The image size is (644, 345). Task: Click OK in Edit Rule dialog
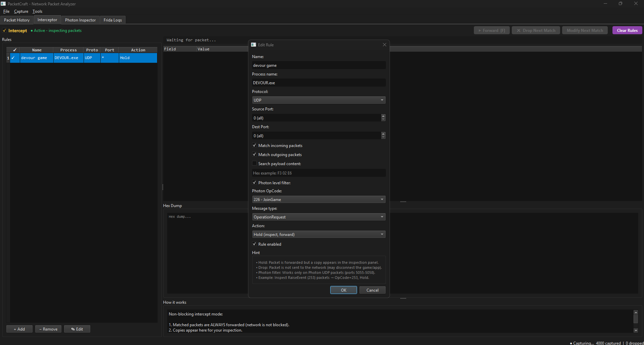click(344, 290)
